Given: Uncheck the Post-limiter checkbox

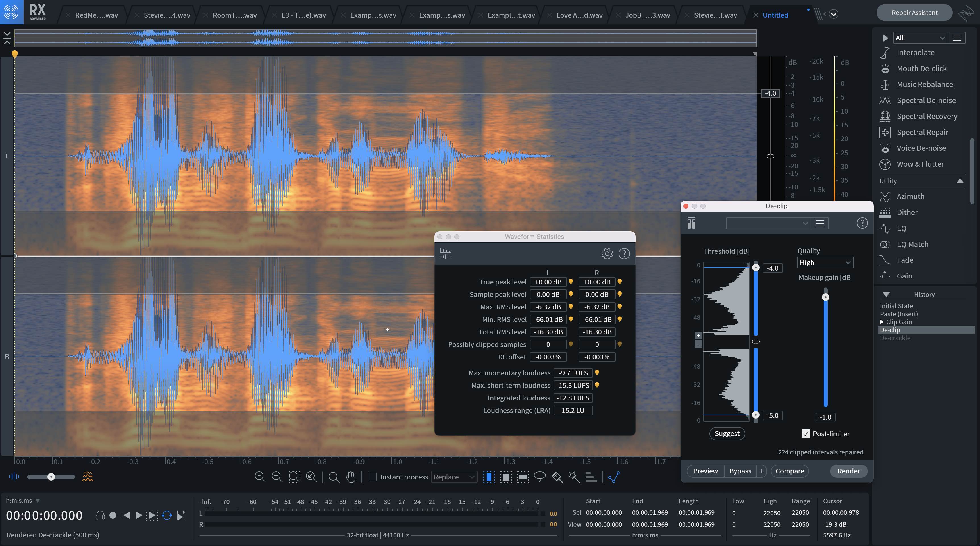Looking at the screenshot, I should (805, 434).
